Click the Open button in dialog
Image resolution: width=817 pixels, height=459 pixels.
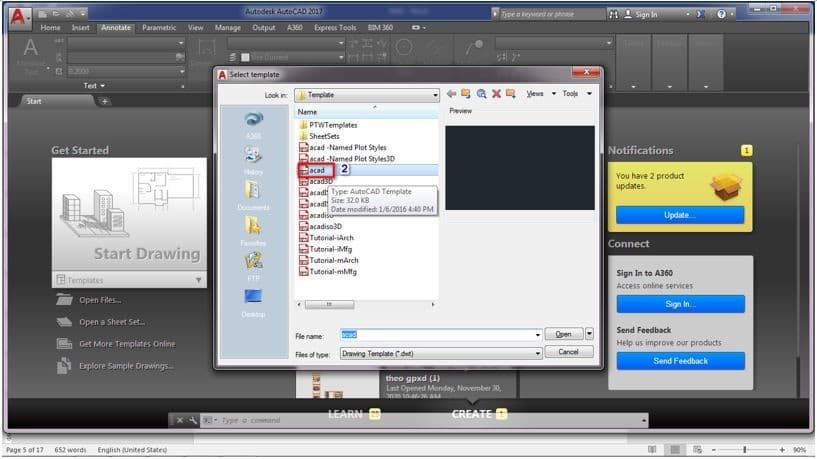[564, 334]
